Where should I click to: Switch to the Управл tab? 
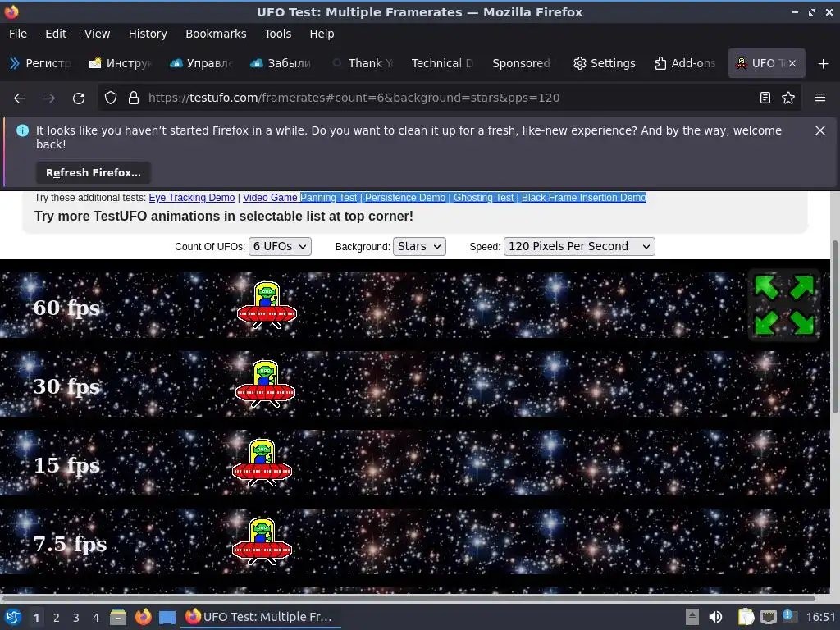point(201,63)
